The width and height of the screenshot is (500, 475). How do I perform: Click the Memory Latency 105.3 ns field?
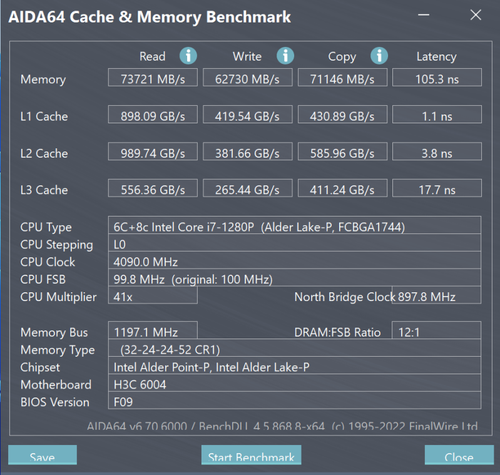[x=437, y=78]
